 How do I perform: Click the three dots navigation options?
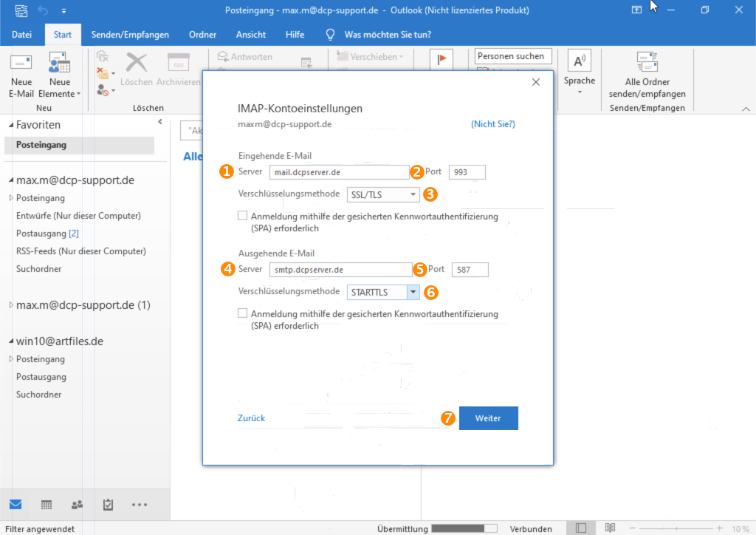pos(140,505)
